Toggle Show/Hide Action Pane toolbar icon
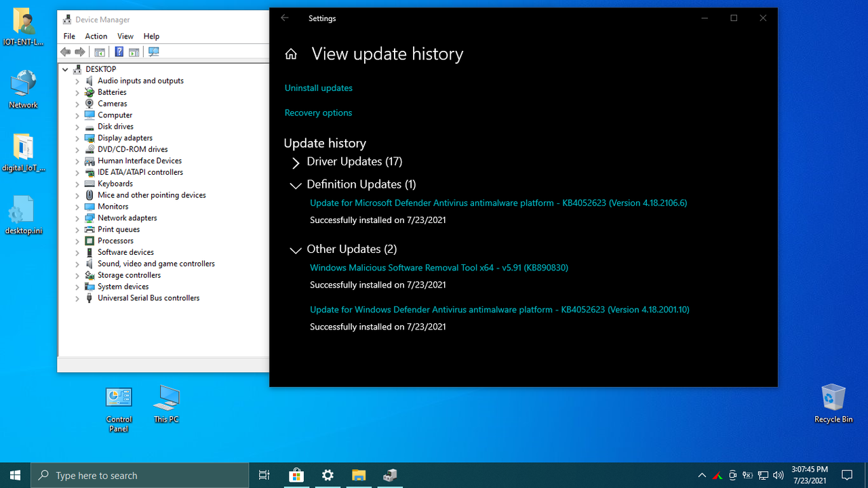This screenshot has height=488, width=868. coord(134,52)
